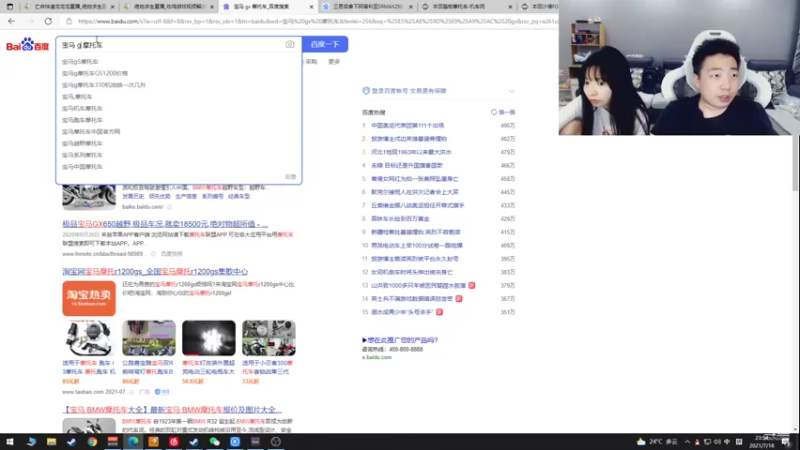The width and height of the screenshot is (800, 450).
Task: Switch to the 三思而拿 SRMAX250 tab
Action: (x=367, y=7)
